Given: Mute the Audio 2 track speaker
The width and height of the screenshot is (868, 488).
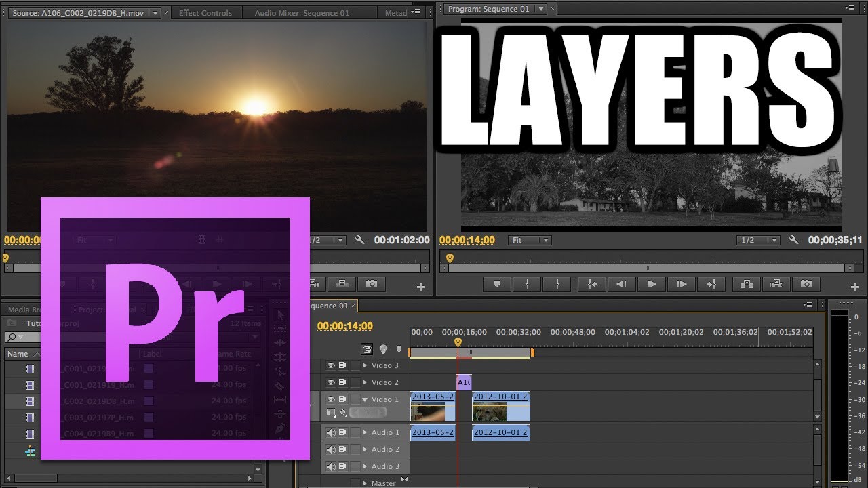Looking at the screenshot, I should [331, 449].
